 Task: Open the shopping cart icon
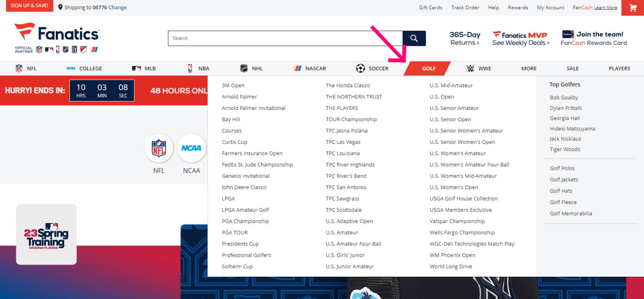[633, 8]
